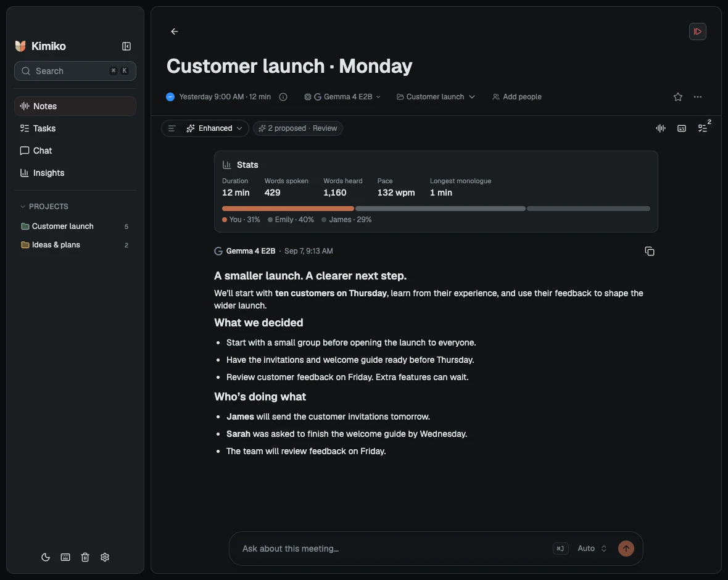Click the James · 29% legend label
The width and height of the screenshot is (728, 580).
click(x=346, y=219)
